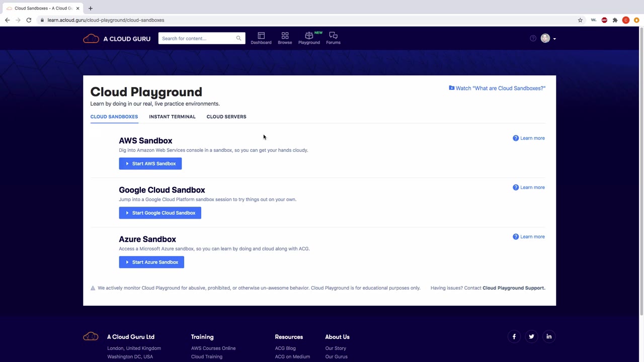Open Learn more for AWS Sandbox
This screenshot has width=644, height=362.
coord(529,138)
